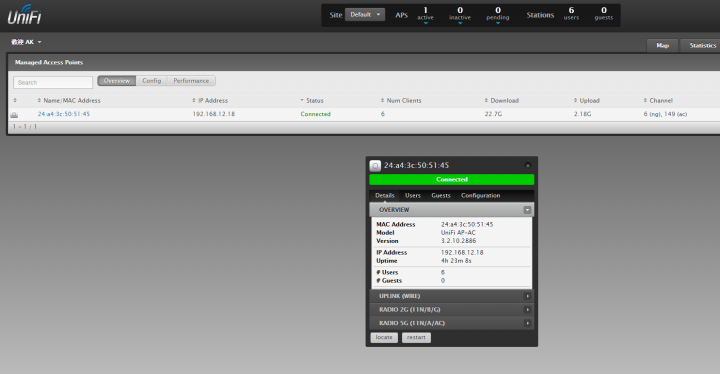The width and height of the screenshot is (720, 374).
Task: Open the AK admin dropdown menu
Action: pos(26,42)
